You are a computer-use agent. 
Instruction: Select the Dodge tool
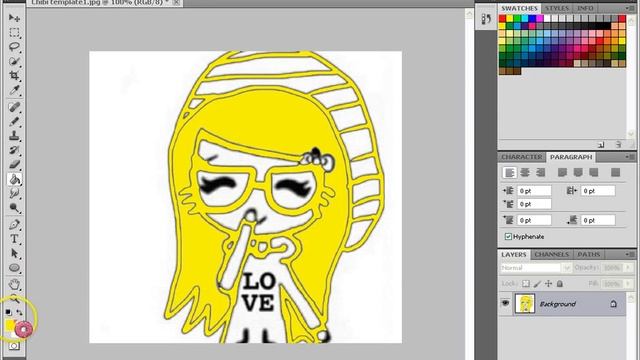14,208
